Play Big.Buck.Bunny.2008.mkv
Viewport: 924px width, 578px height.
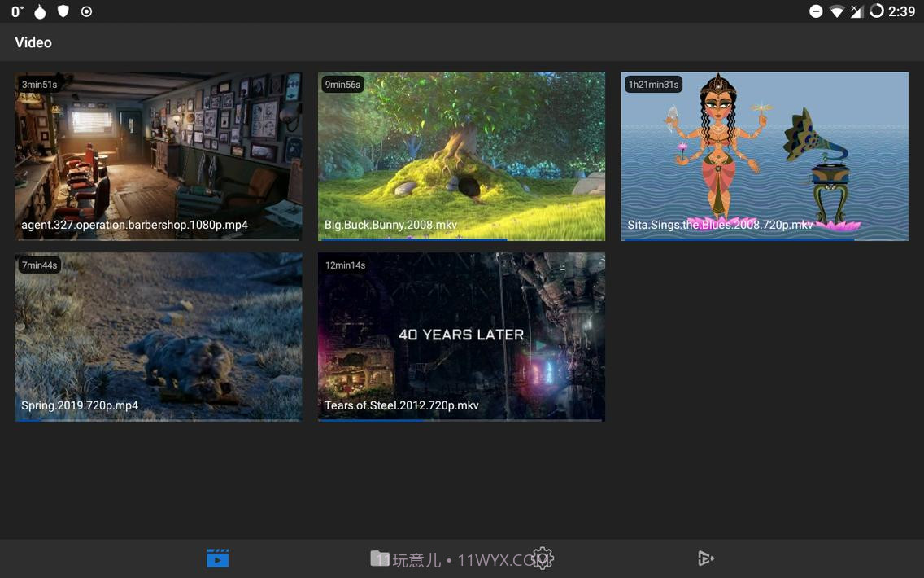[x=461, y=155]
